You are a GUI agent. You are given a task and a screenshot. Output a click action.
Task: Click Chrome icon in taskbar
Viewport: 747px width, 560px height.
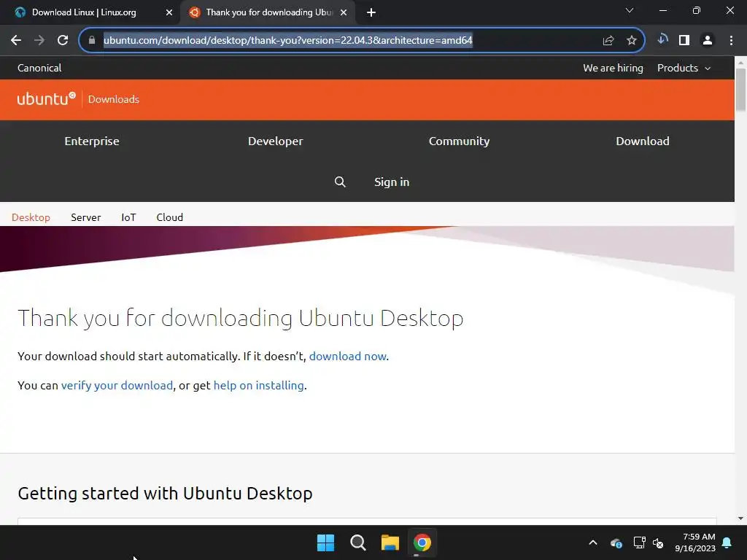point(422,542)
